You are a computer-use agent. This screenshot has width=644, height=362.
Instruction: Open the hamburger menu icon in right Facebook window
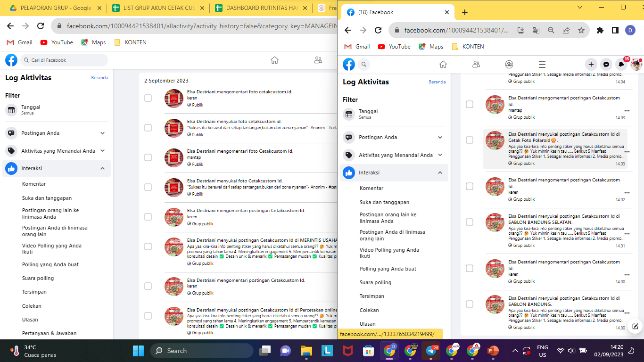coord(542,65)
